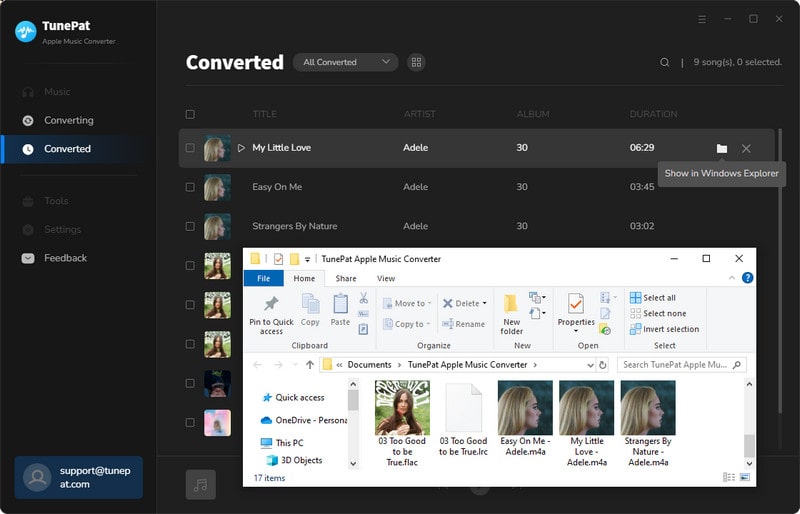Click the Cut scissors icon in Explorer
Screen dimensions: 800x514
[x=363, y=298]
